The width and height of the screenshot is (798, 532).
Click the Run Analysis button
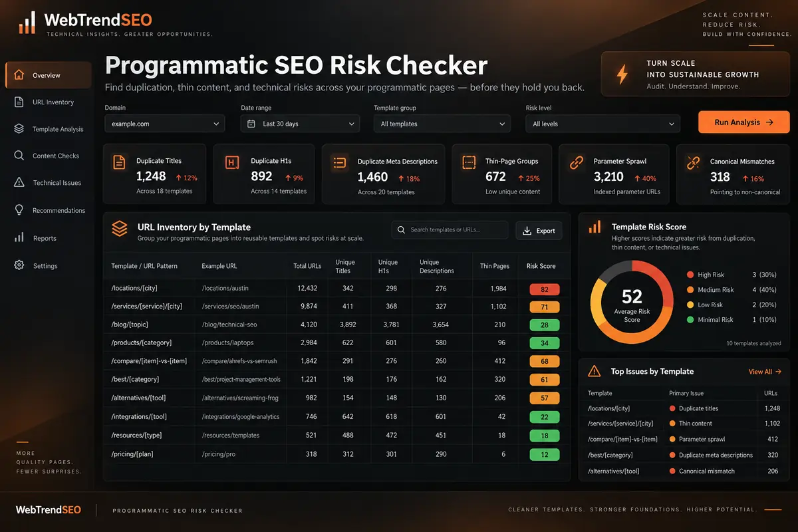tap(743, 122)
